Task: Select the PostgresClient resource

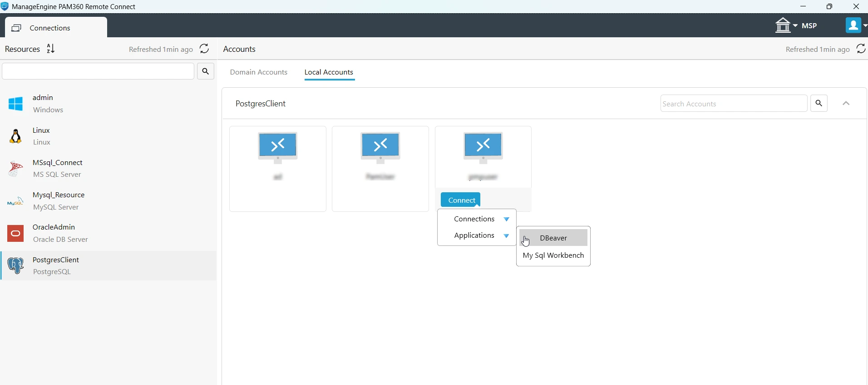Action: [x=108, y=265]
